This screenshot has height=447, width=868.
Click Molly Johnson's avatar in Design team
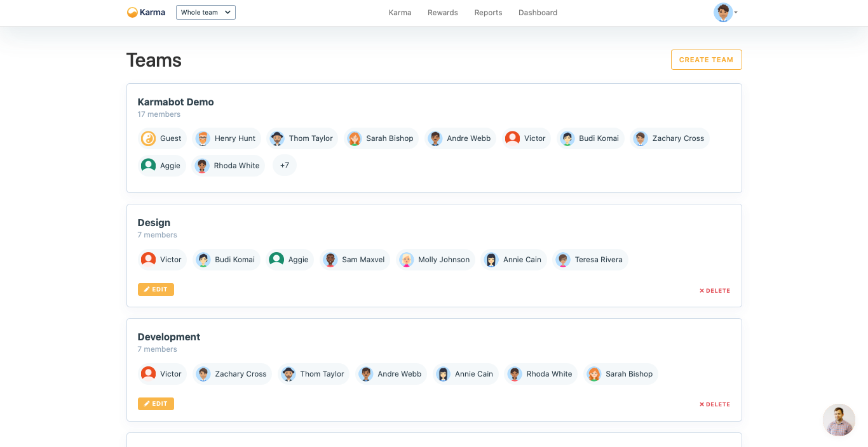click(407, 259)
